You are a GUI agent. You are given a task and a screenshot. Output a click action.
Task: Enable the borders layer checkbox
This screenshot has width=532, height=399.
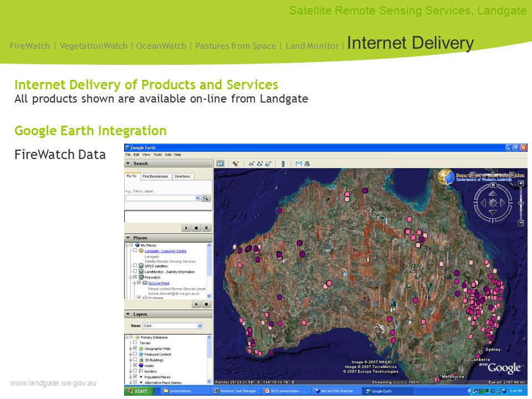[x=135, y=371]
